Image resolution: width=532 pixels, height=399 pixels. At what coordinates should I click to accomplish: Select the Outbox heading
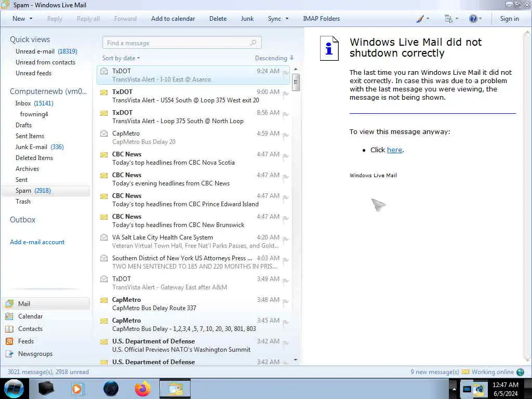tap(22, 220)
